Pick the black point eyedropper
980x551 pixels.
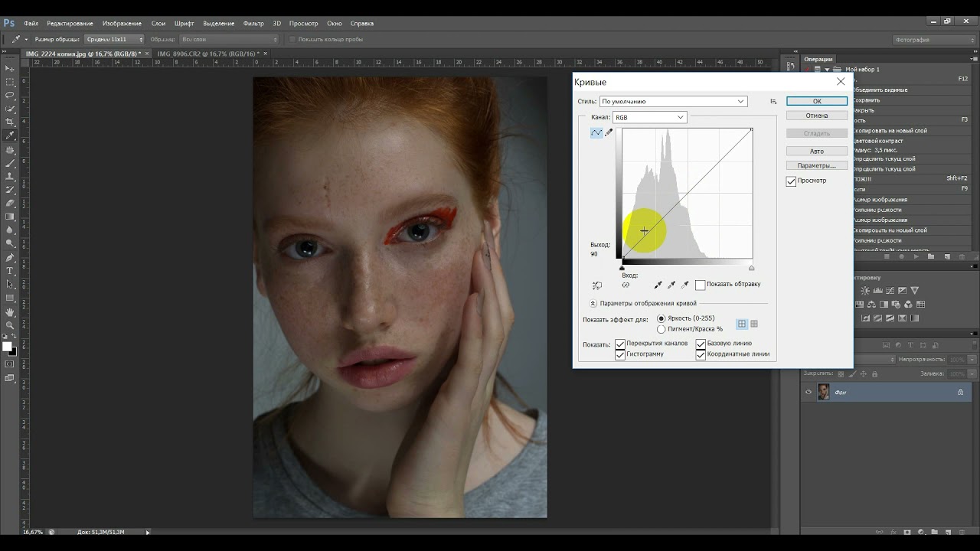(658, 285)
